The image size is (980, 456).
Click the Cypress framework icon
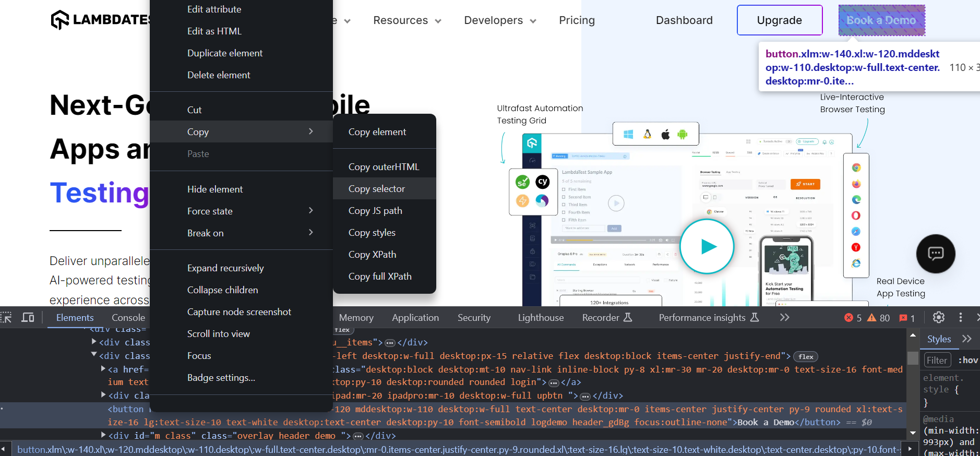tap(543, 182)
